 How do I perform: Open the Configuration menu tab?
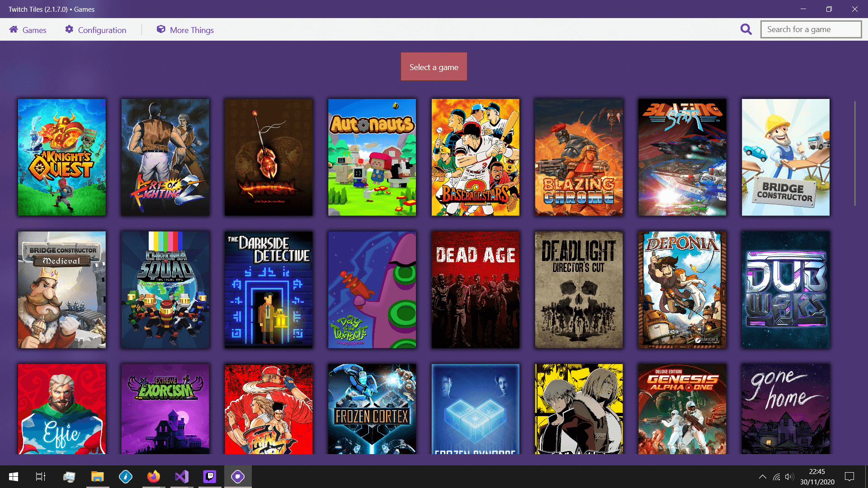coord(102,30)
